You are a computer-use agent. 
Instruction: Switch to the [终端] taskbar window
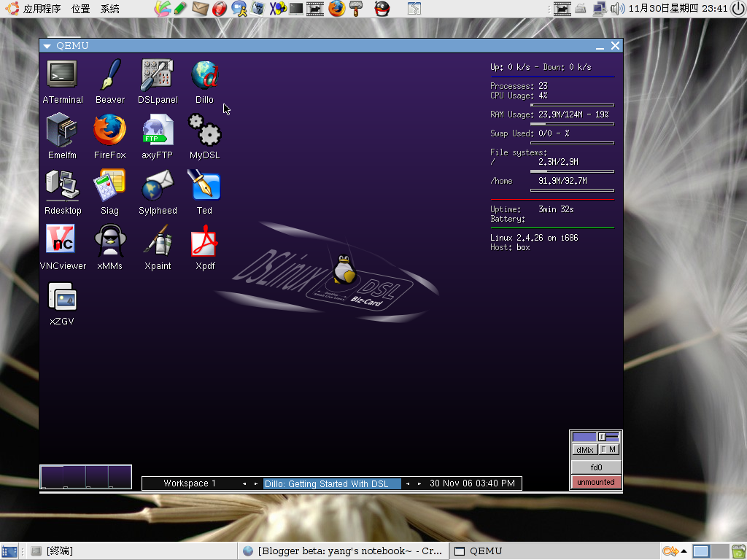[x=130, y=551]
